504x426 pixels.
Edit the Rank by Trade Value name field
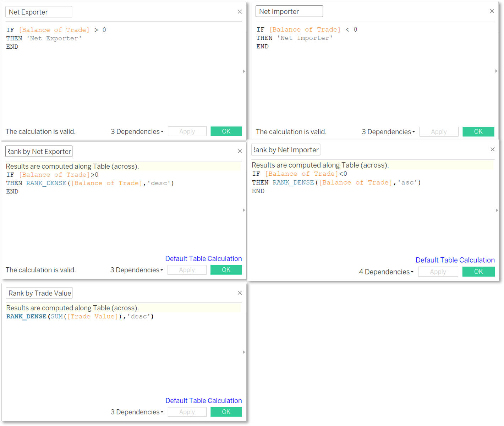coord(39,293)
